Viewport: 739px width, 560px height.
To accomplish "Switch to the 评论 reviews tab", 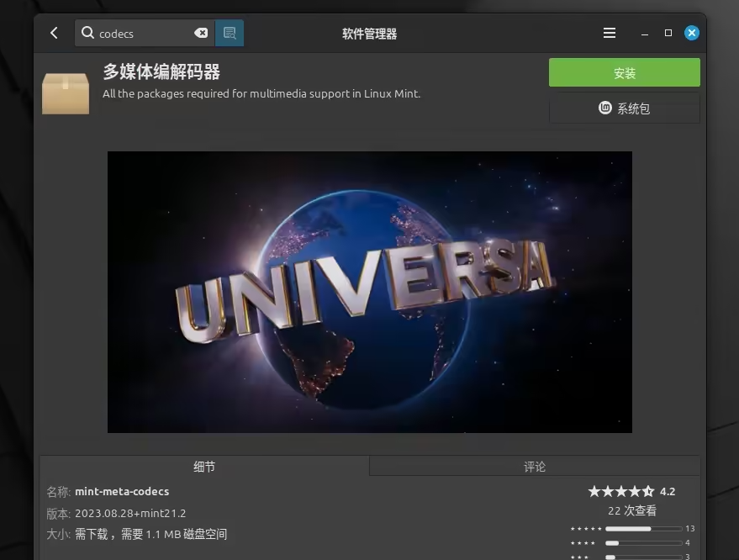I will (534, 466).
